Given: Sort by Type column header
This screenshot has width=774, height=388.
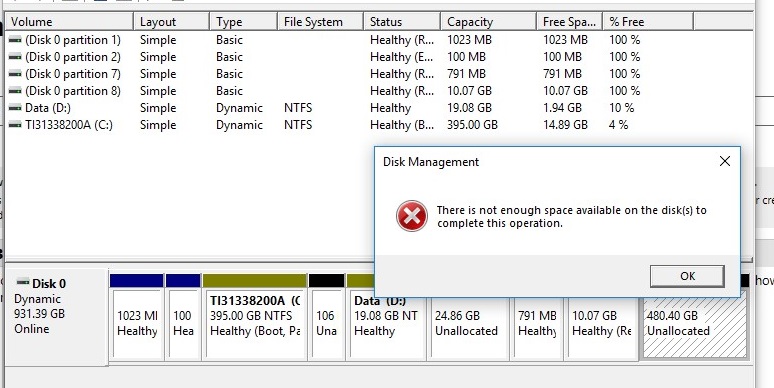Looking at the screenshot, I should pyautogui.click(x=243, y=22).
